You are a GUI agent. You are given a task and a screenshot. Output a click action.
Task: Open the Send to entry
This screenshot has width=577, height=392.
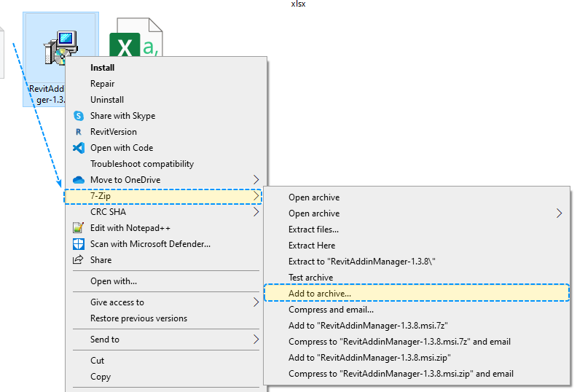pos(166,340)
